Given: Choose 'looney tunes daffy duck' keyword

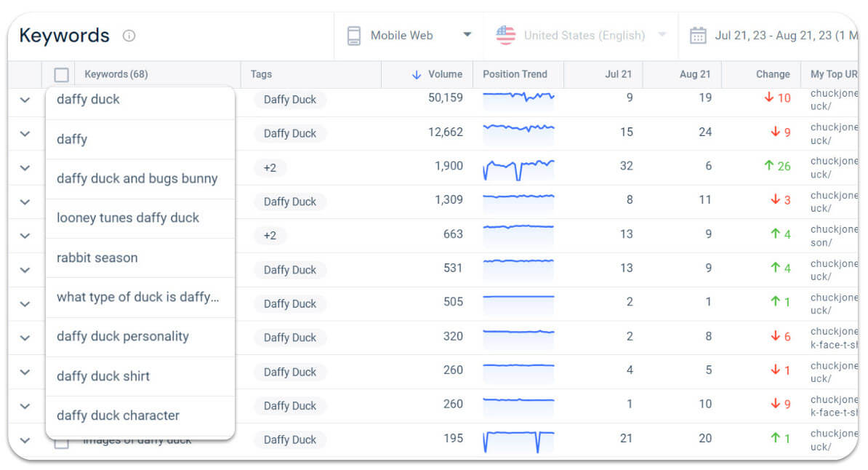Looking at the screenshot, I should pyautogui.click(x=140, y=218).
